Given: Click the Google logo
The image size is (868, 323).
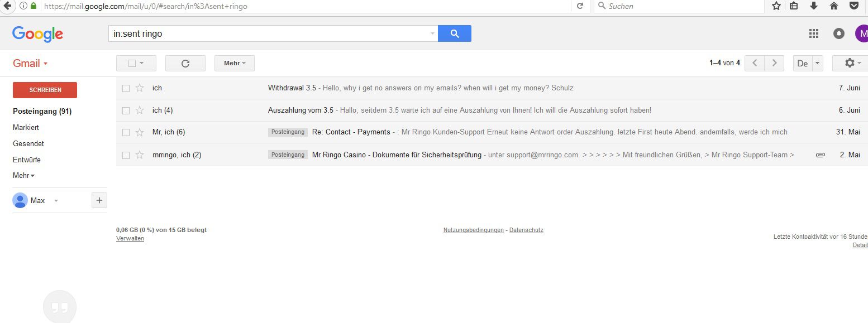Looking at the screenshot, I should [x=37, y=34].
